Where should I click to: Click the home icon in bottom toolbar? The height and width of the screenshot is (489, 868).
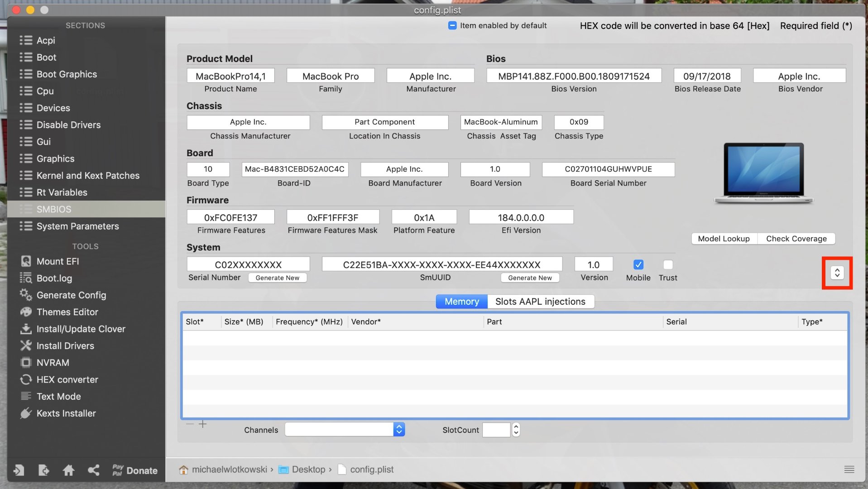68,470
